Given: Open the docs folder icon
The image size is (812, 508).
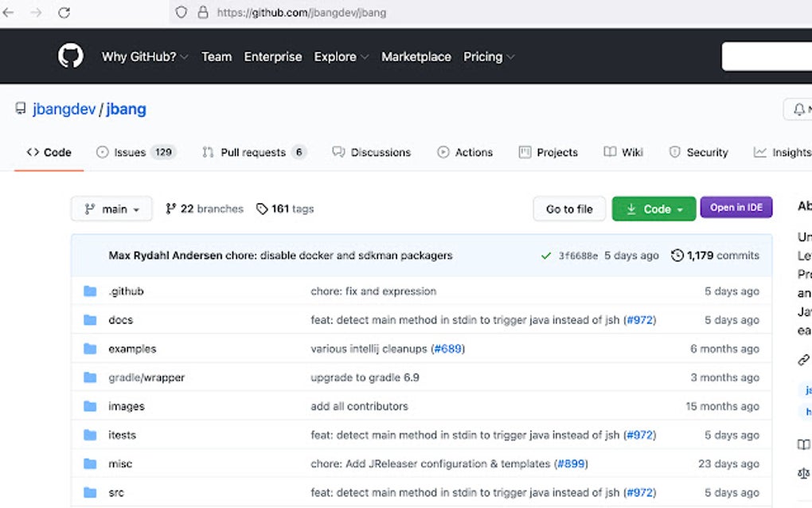Looking at the screenshot, I should (91, 319).
